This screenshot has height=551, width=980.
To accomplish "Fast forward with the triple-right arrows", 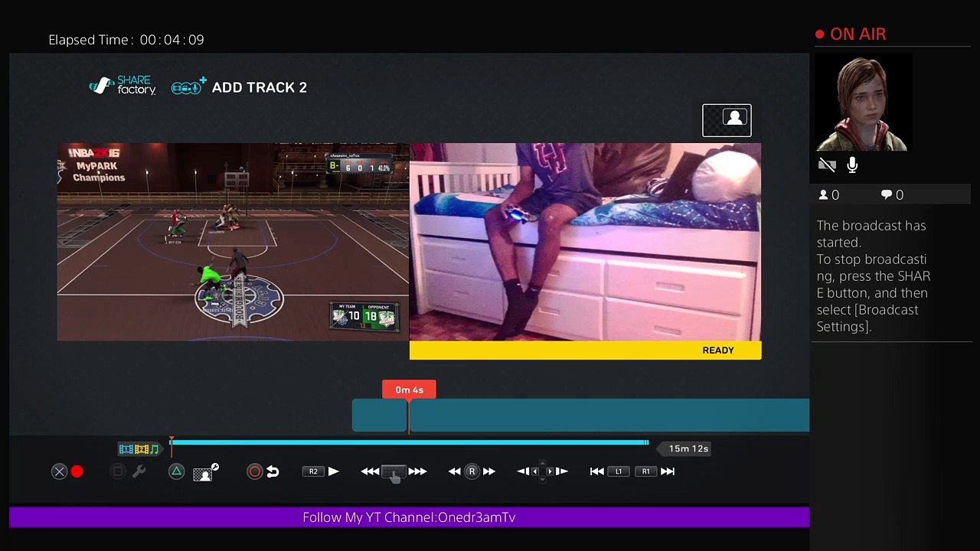I will [417, 471].
